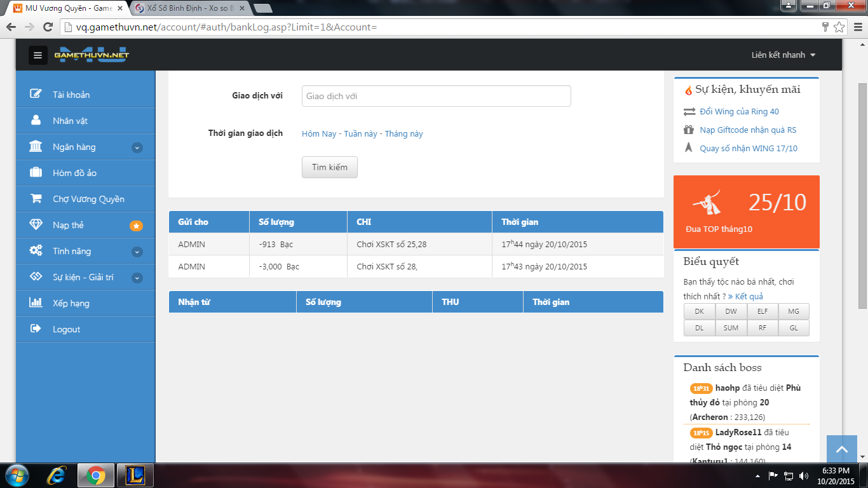Bookmark page with the star icon
This screenshot has height=488, width=868.
click(x=839, y=27)
